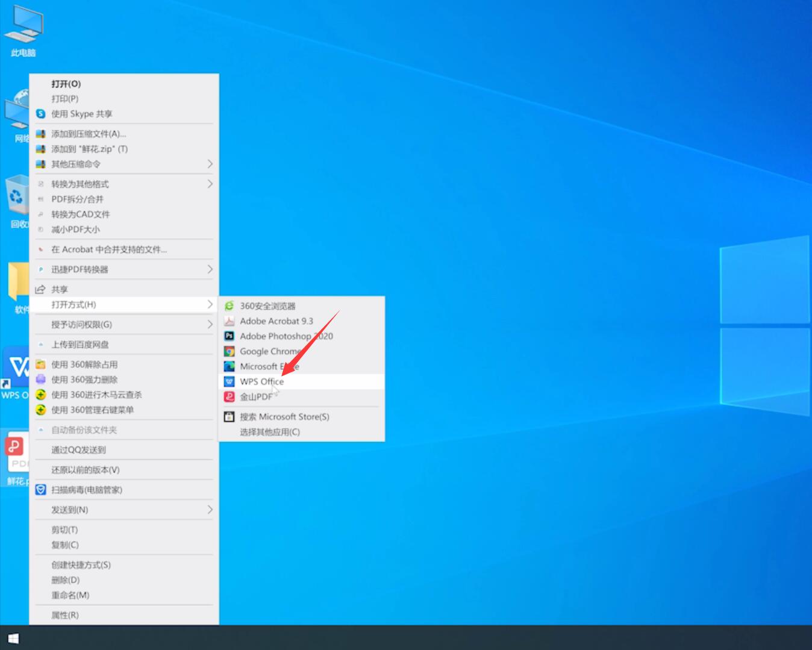Open with 金山PDF entry

[302, 396]
